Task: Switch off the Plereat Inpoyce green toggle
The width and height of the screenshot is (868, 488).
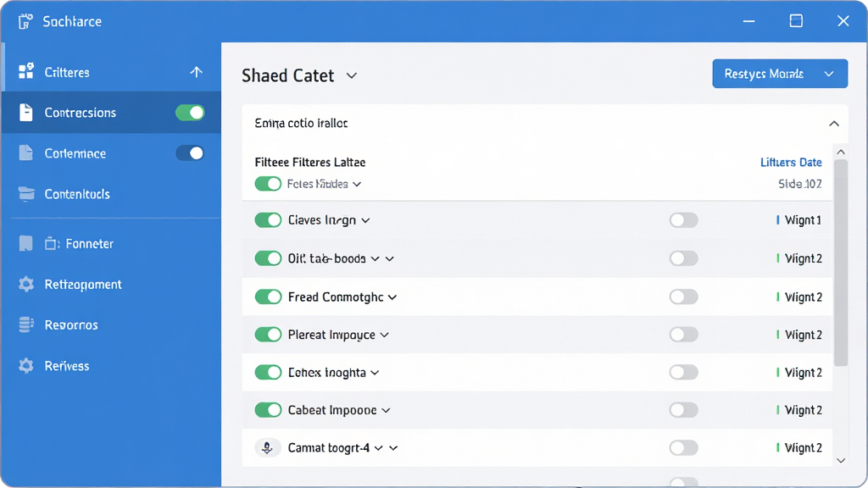Action: point(268,335)
